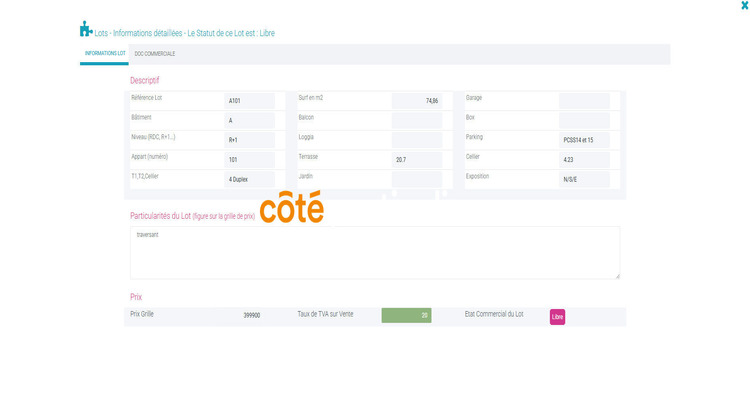Click the Cellier field showing 4.23
This screenshot has width=750, height=420.
pyautogui.click(x=584, y=159)
